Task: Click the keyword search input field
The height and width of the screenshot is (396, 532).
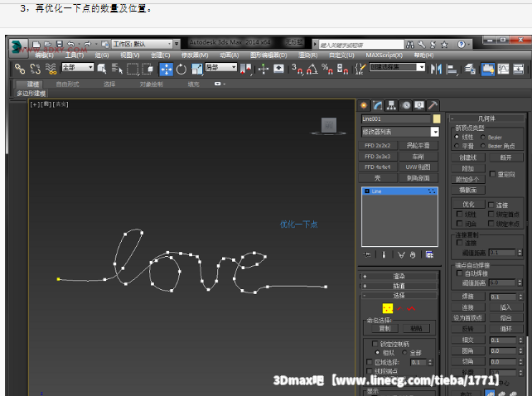Action: (361, 45)
